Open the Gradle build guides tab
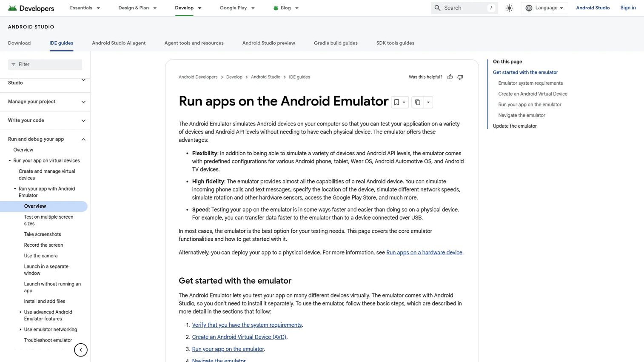 [x=336, y=43]
